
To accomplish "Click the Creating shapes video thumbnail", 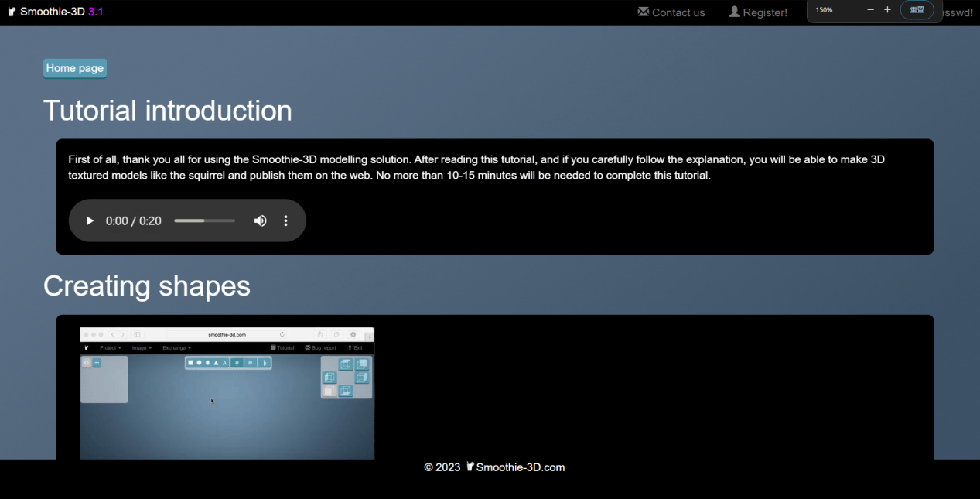I will click(227, 393).
